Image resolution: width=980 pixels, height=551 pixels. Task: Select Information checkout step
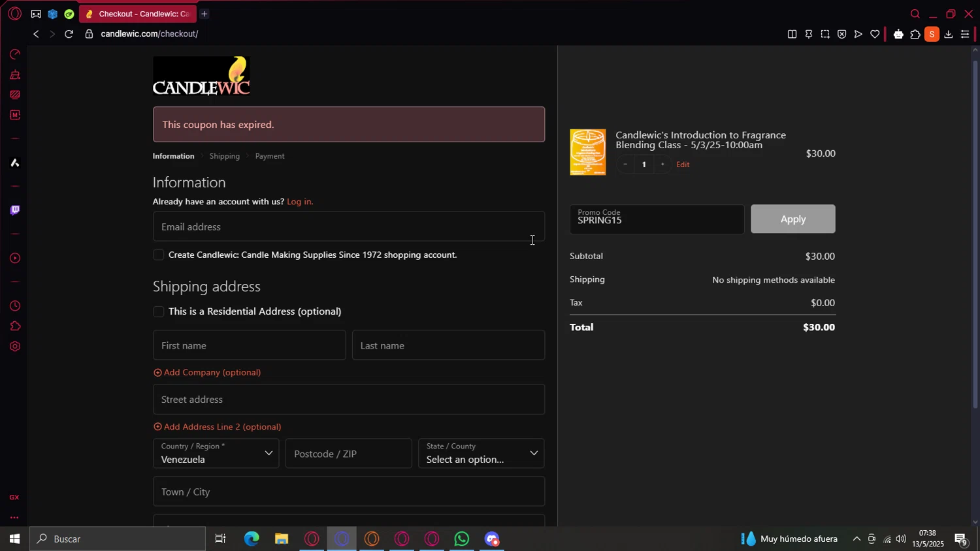(173, 156)
